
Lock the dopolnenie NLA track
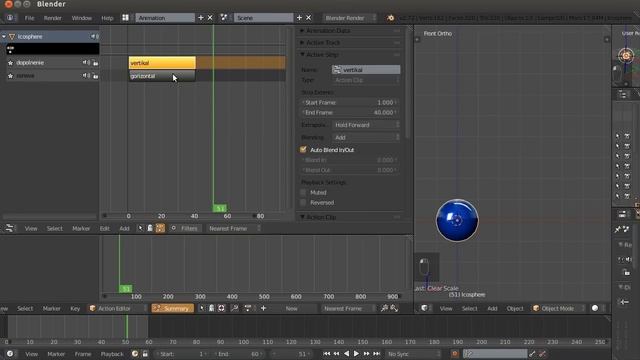tap(95, 63)
